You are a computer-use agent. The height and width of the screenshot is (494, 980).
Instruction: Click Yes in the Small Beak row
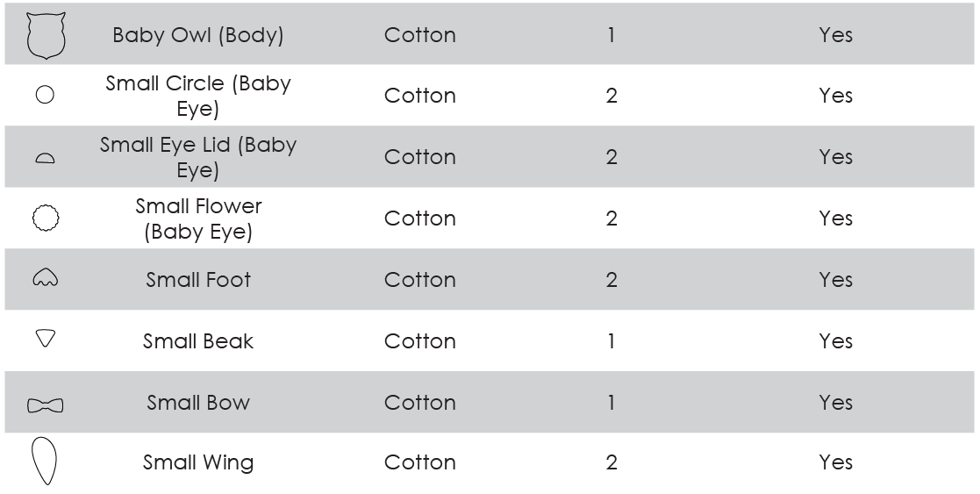(x=835, y=340)
